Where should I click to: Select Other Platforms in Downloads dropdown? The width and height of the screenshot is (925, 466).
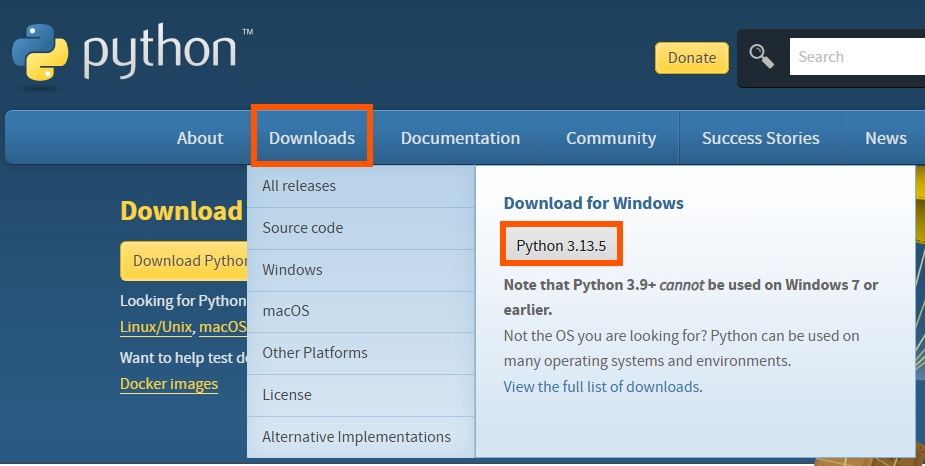(x=361, y=353)
